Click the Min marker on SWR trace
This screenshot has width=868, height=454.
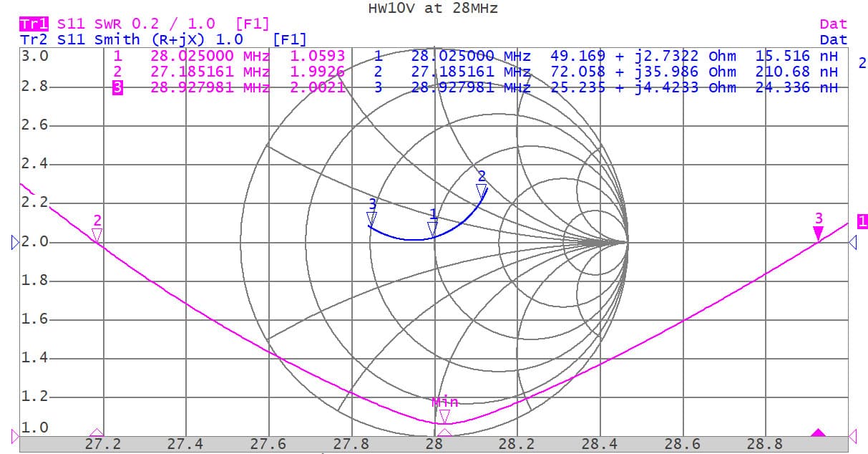444,417
